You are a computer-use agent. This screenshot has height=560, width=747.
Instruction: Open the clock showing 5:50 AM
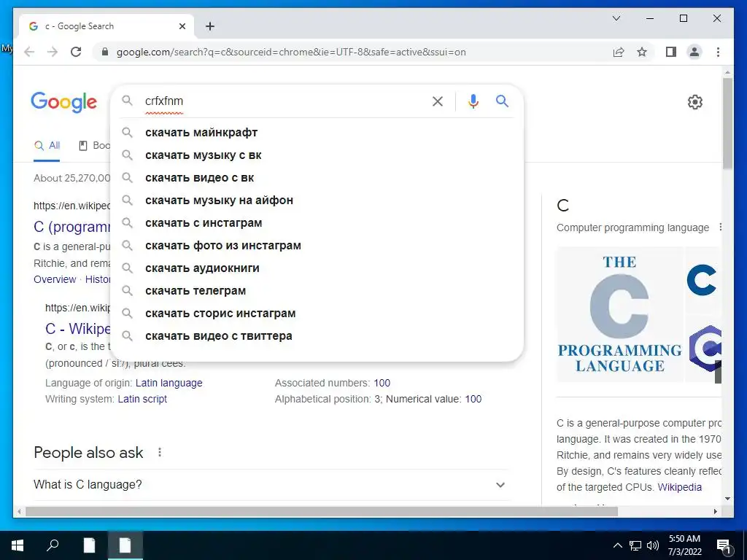point(684,545)
